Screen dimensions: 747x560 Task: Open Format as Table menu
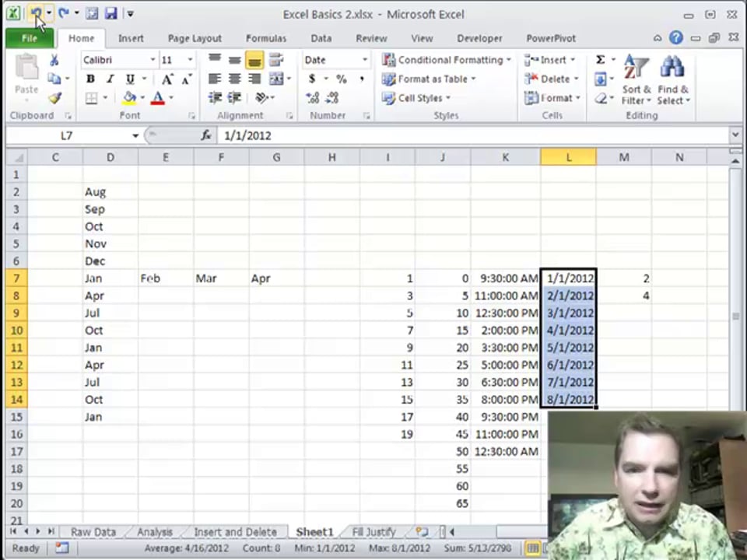(x=429, y=79)
